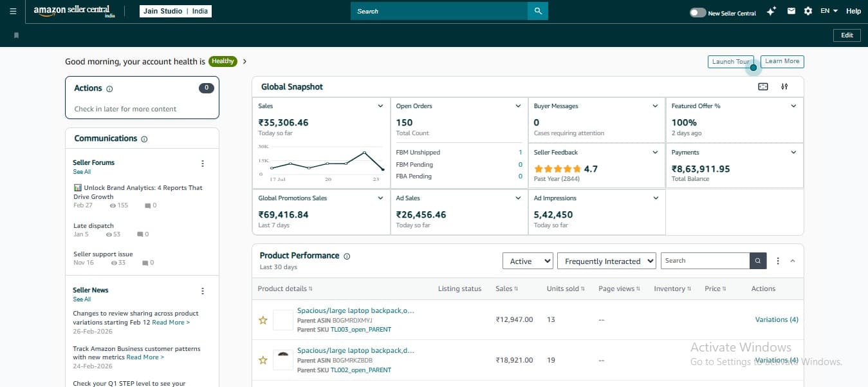Screen dimensions: 868x387
Task: Toggle the New Seller Central switch
Action: coord(697,12)
